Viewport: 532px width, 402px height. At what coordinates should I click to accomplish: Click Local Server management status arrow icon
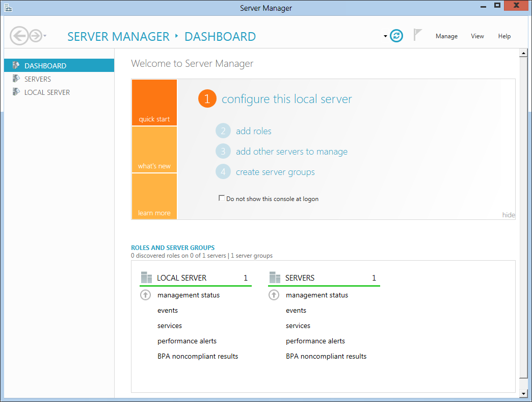[146, 295]
